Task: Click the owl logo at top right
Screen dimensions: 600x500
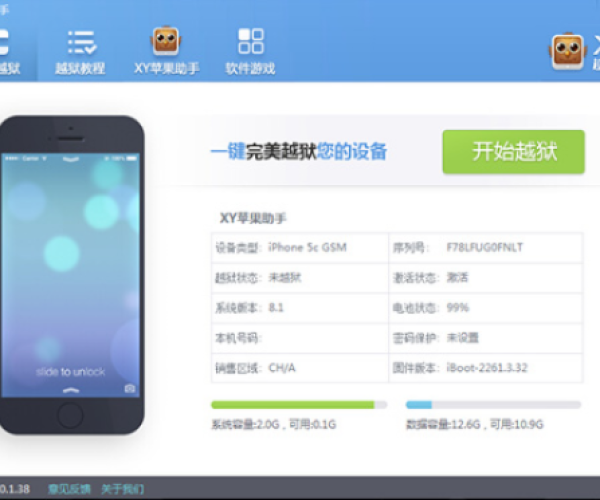Action: coord(568,52)
